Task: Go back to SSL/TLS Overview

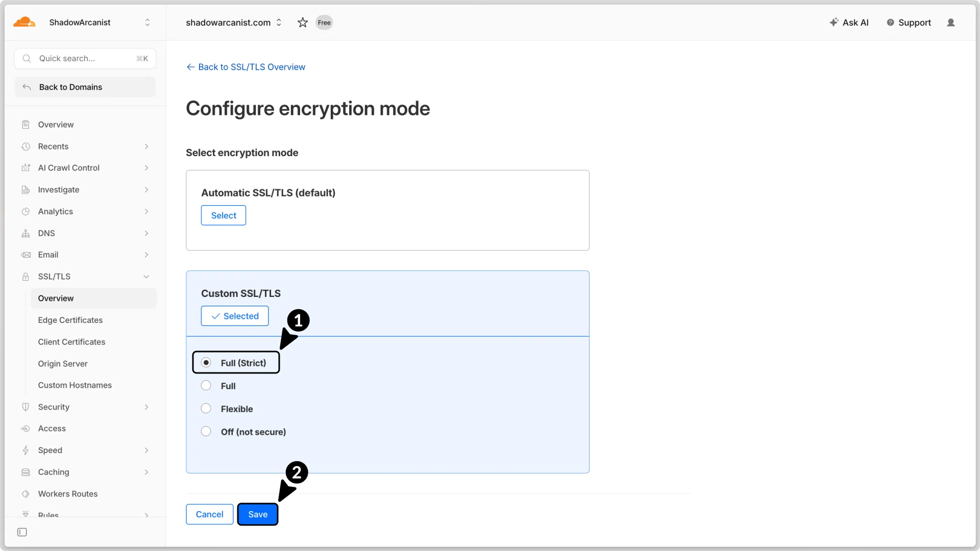Action: point(246,67)
